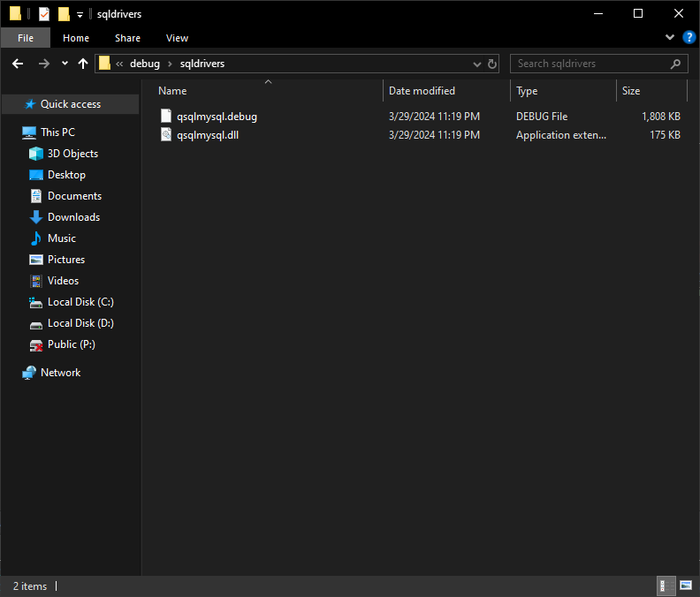700x597 pixels.
Task: Open Local Disk (C:) drive
Action: [x=80, y=302]
